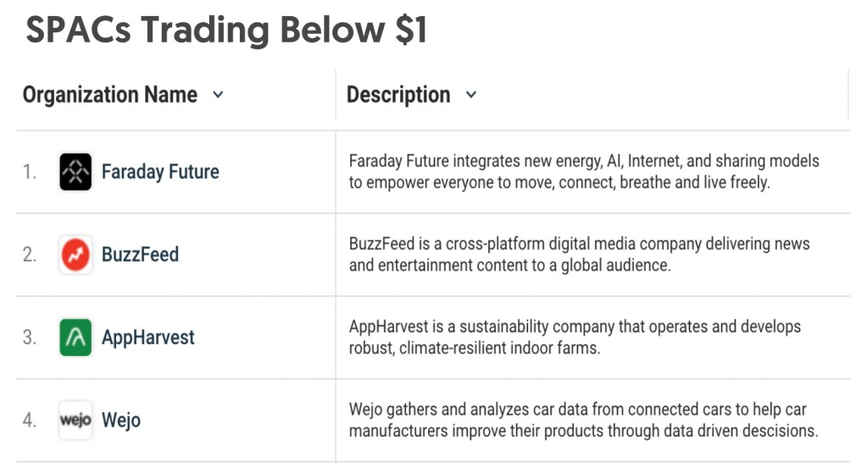Visit the Wejo organization name link
868x472 pixels.
121,420
